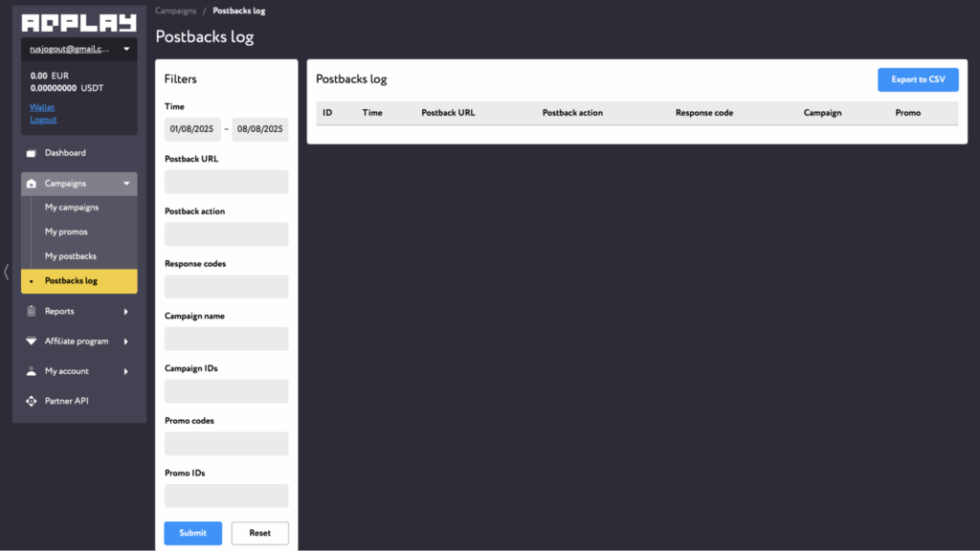980x551 pixels.
Task: Click the Reports clipboard icon
Action: (32, 311)
